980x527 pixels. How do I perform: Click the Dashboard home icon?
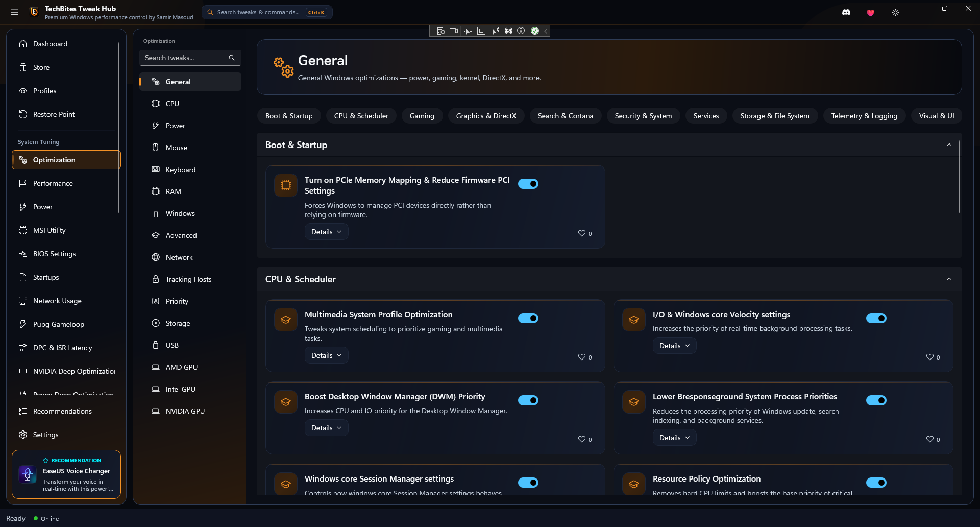click(23, 44)
